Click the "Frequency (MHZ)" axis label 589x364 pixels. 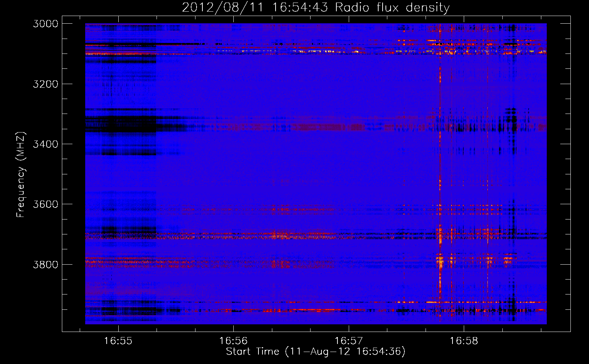pyautogui.click(x=21, y=175)
